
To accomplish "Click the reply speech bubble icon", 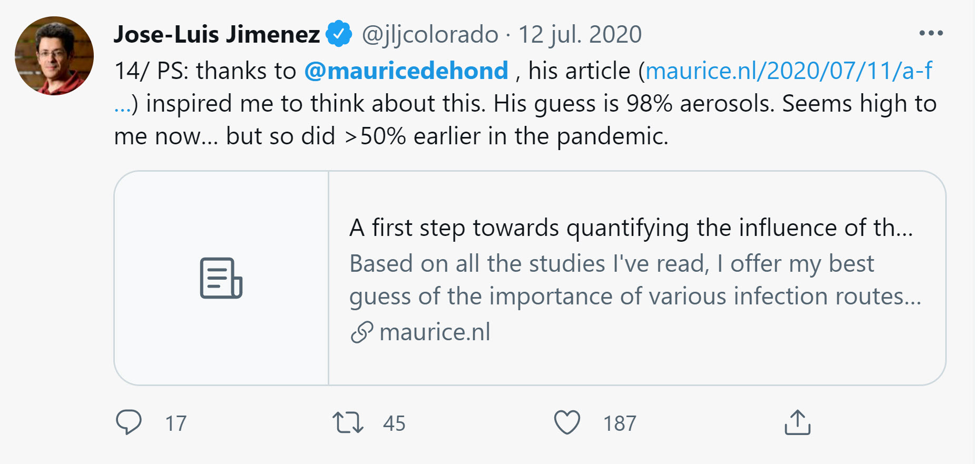I will point(129,422).
